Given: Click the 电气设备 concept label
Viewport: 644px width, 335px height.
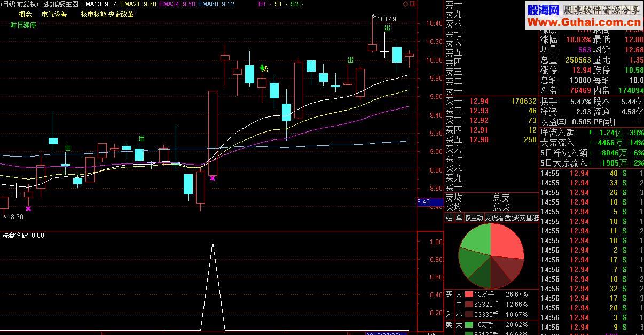Looking at the screenshot, I should pyautogui.click(x=54, y=14).
